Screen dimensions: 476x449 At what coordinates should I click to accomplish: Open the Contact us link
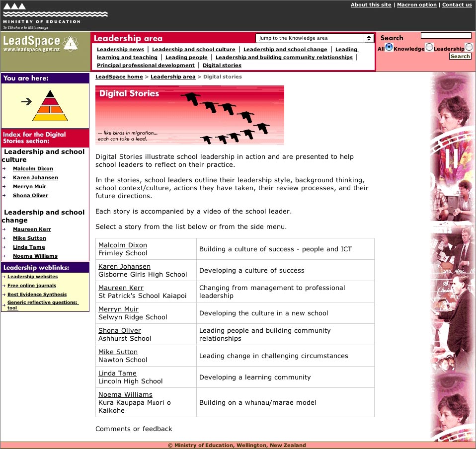pyautogui.click(x=457, y=4)
